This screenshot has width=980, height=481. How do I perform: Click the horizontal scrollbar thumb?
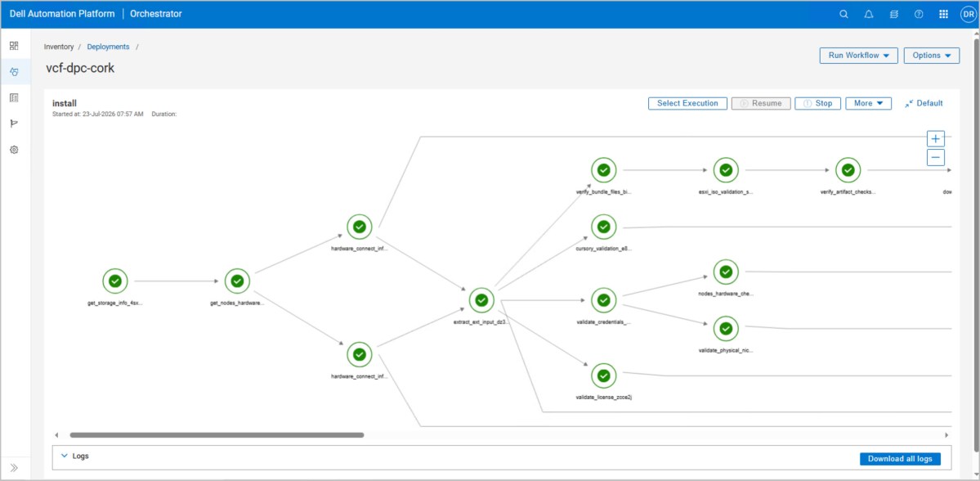coord(217,434)
